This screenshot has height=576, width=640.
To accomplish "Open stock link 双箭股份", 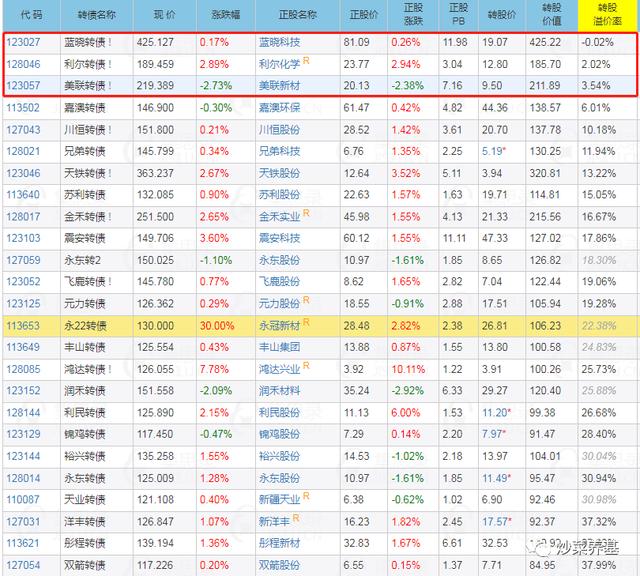I will point(280,565).
